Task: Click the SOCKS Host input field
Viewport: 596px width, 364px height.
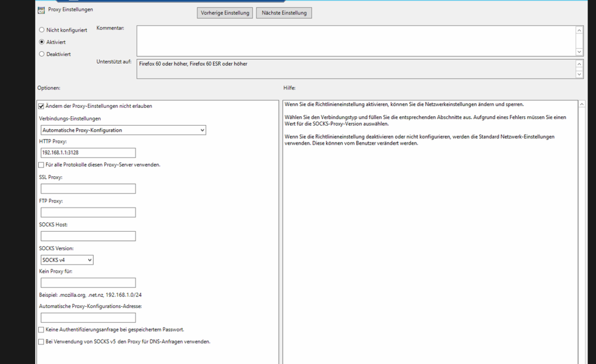Action: 88,236
